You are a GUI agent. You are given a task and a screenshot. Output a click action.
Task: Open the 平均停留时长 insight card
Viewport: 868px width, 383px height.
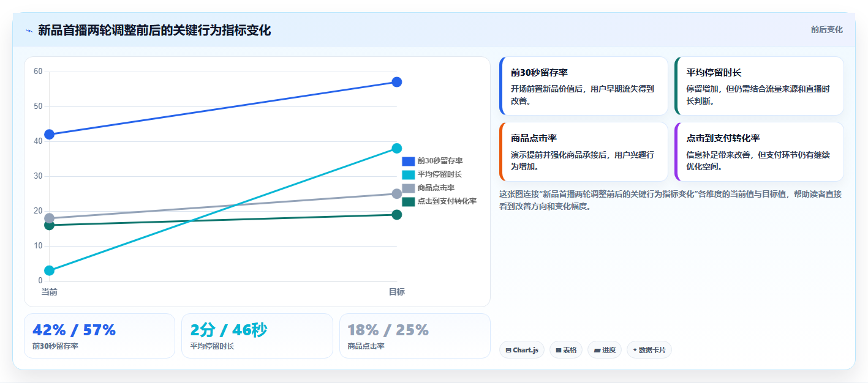[760, 86]
